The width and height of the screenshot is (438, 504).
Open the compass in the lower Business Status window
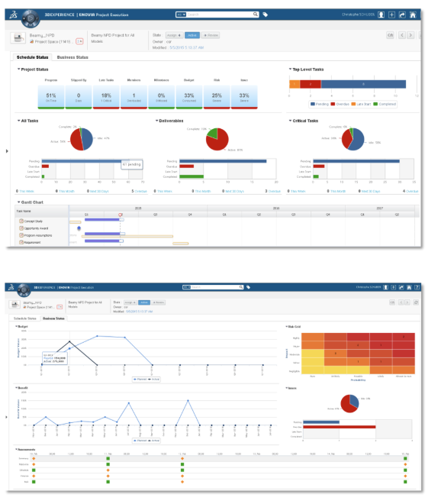(24, 290)
